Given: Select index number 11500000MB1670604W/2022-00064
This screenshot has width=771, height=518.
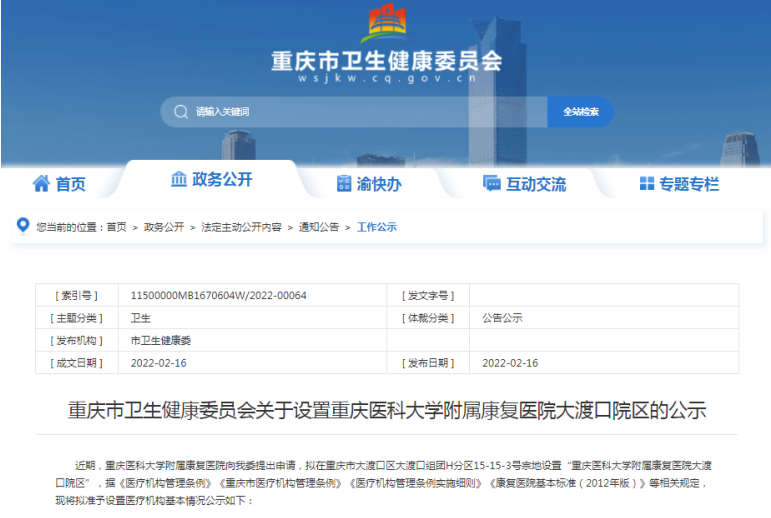Looking at the screenshot, I should [218, 295].
